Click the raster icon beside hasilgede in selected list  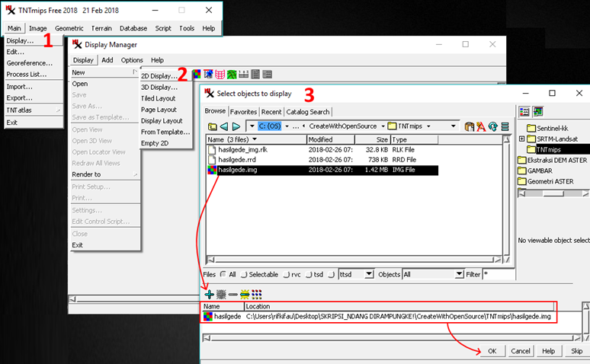(207, 316)
